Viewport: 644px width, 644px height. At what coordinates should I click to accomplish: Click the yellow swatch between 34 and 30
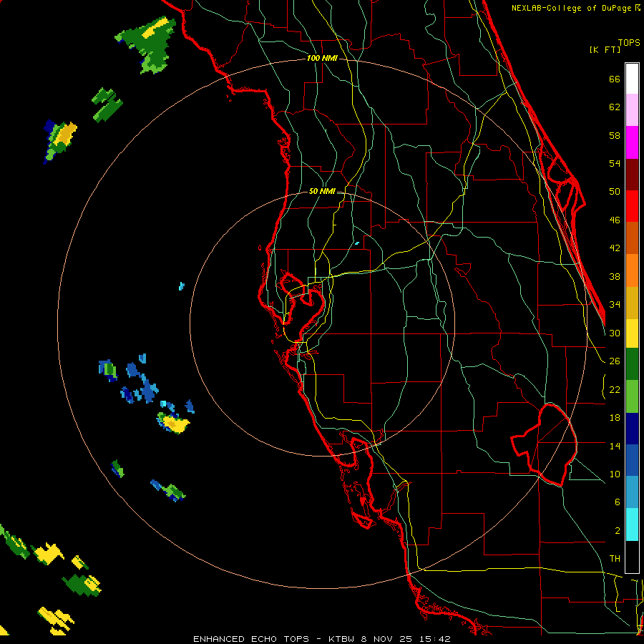point(632,333)
